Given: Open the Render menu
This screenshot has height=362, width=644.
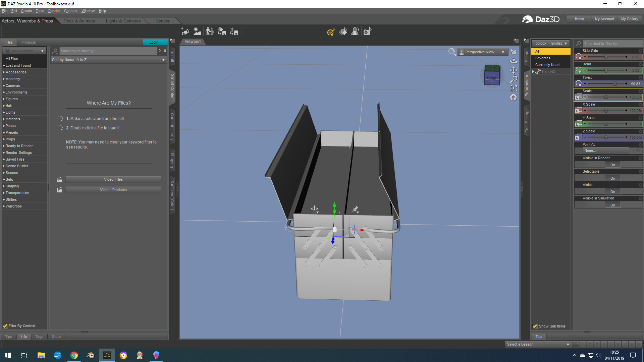Looking at the screenshot, I should (54, 11).
